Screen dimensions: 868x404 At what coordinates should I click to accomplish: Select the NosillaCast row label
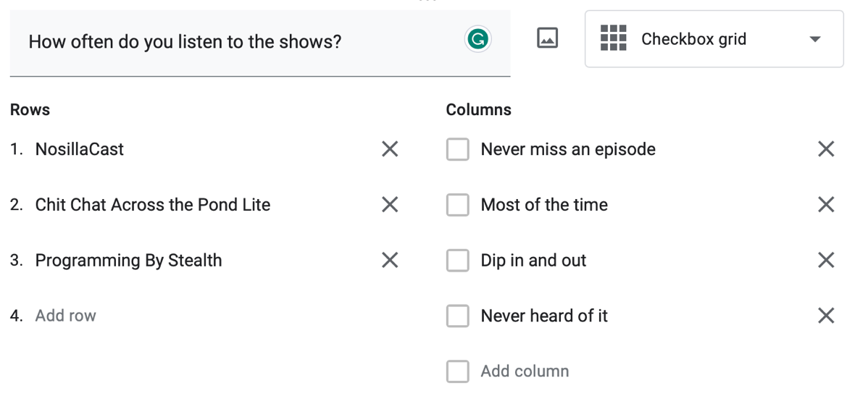[x=80, y=149]
